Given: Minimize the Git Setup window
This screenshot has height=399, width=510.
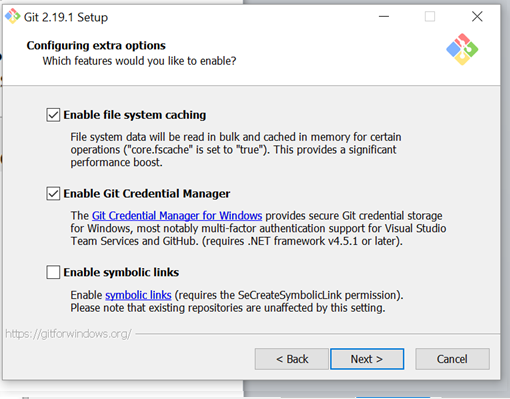Looking at the screenshot, I should (384, 16).
